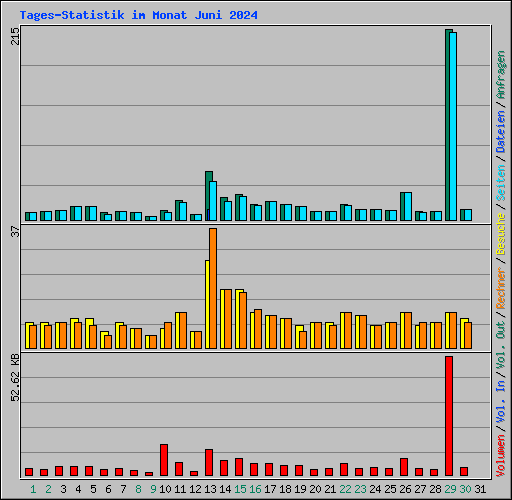Click day label '23' on the x-axis
Image resolution: width=512 pixels, height=500 pixels.
360,489
